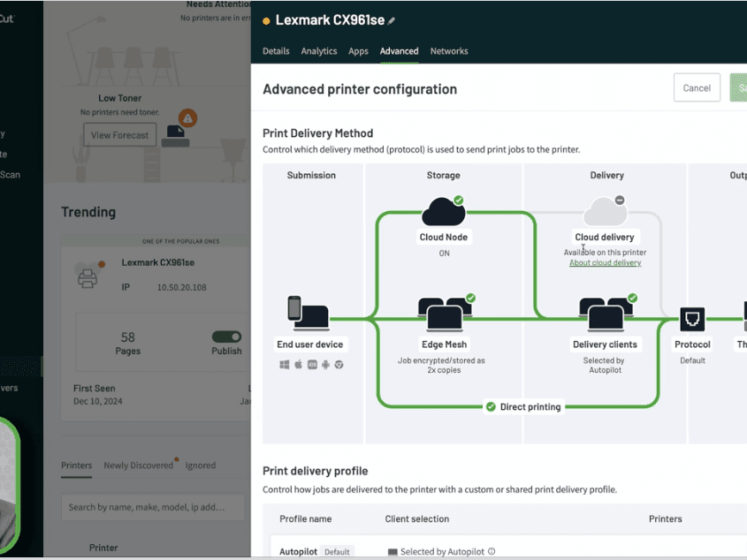Image resolution: width=747 pixels, height=560 pixels.
Task: Open the Printers tab in the background page
Action: (x=76, y=465)
